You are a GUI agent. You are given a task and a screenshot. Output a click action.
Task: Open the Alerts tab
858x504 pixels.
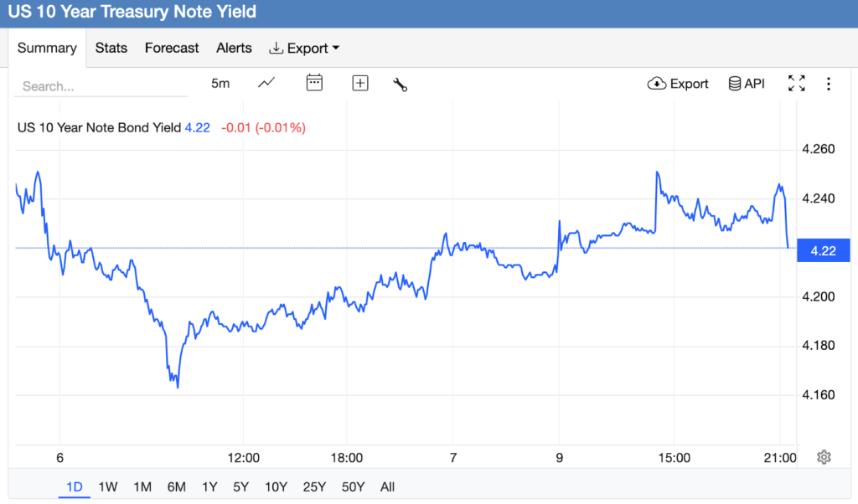click(234, 48)
